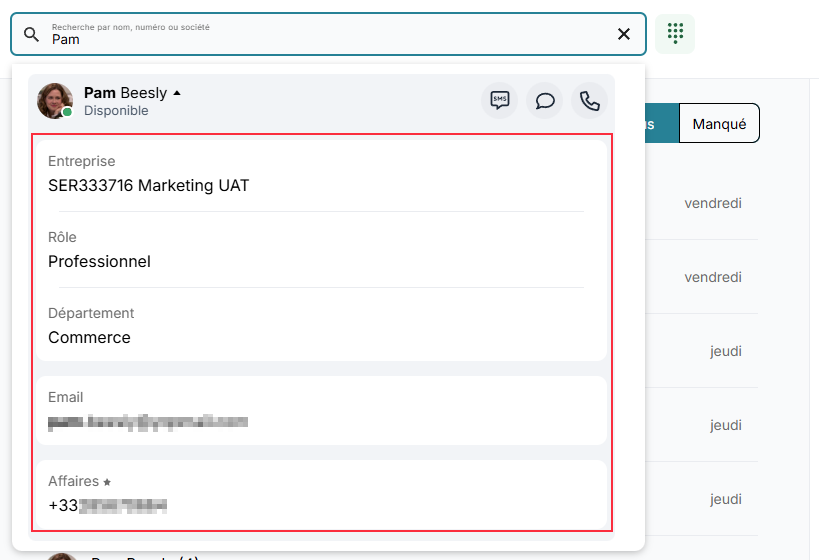The image size is (819, 560).
Task: Select the teal tab left of Manqué
Action: point(660,124)
